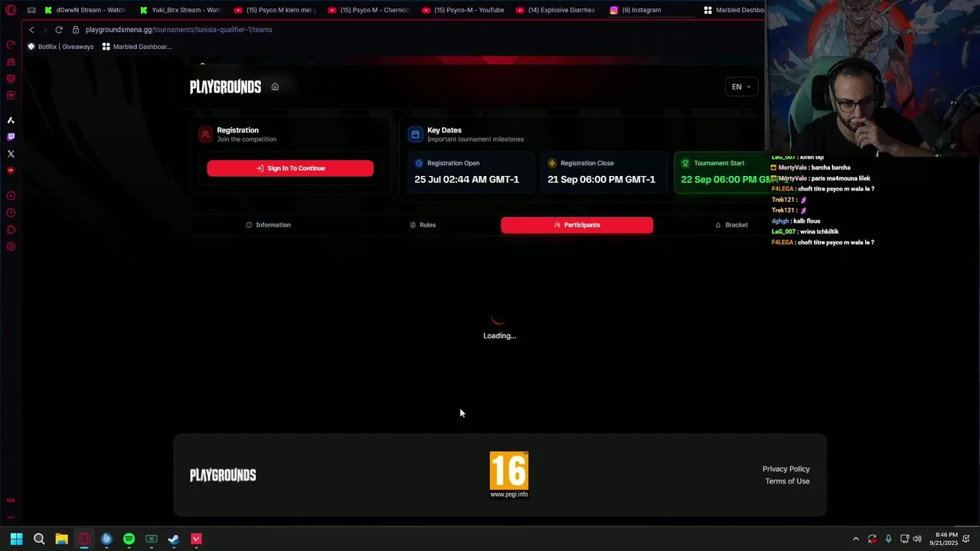
Task: Open Marbled Dashboard bookmark
Action: pyautogui.click(x=137, y=47)
